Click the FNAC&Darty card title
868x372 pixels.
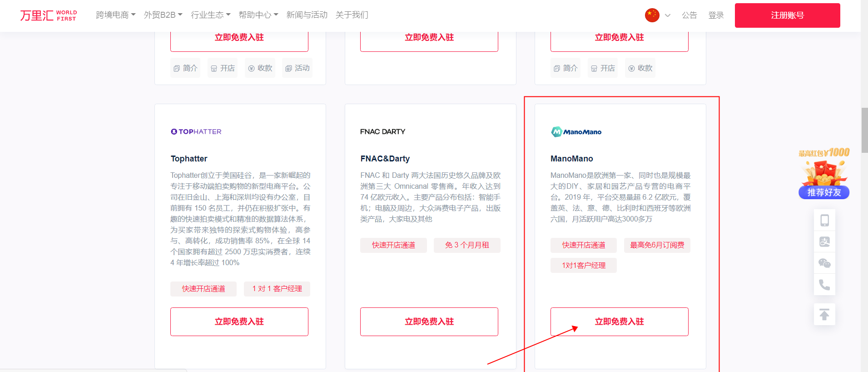point(385,159)
